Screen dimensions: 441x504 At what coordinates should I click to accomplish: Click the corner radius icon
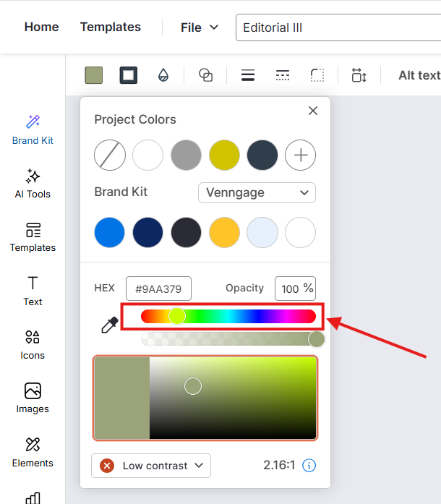click(317, 75)
